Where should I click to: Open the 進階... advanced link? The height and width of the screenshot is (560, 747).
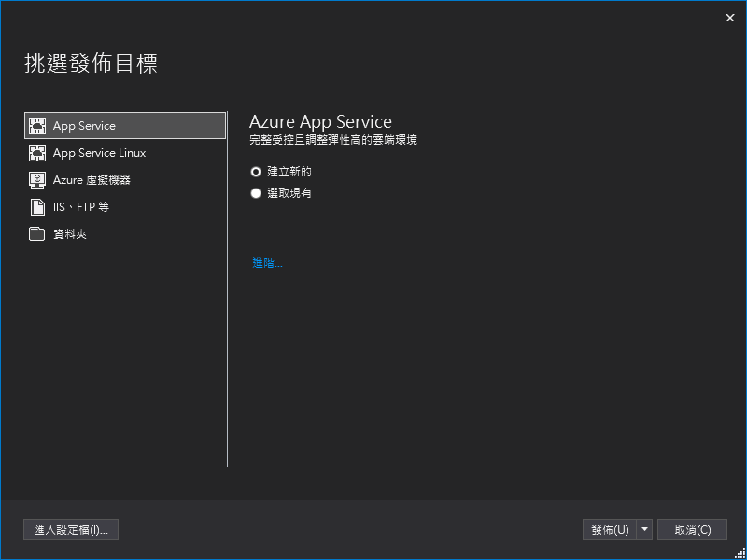click(x=267, y=263)
